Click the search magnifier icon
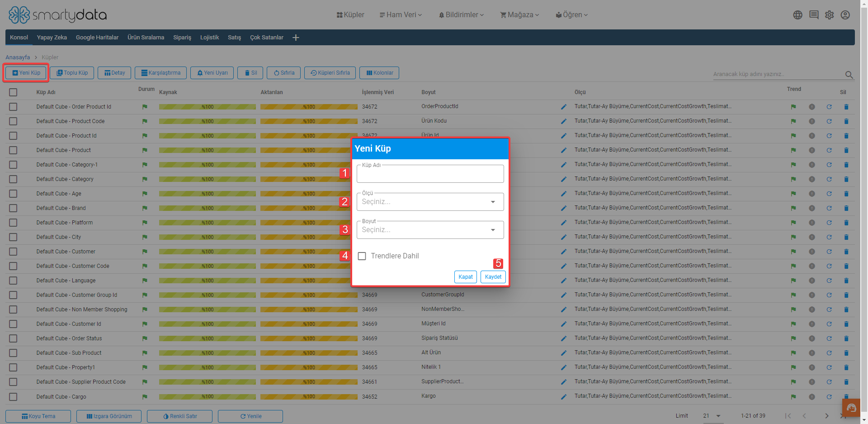The height and width of the screenshot is (424, 868). tap(849, 75)
